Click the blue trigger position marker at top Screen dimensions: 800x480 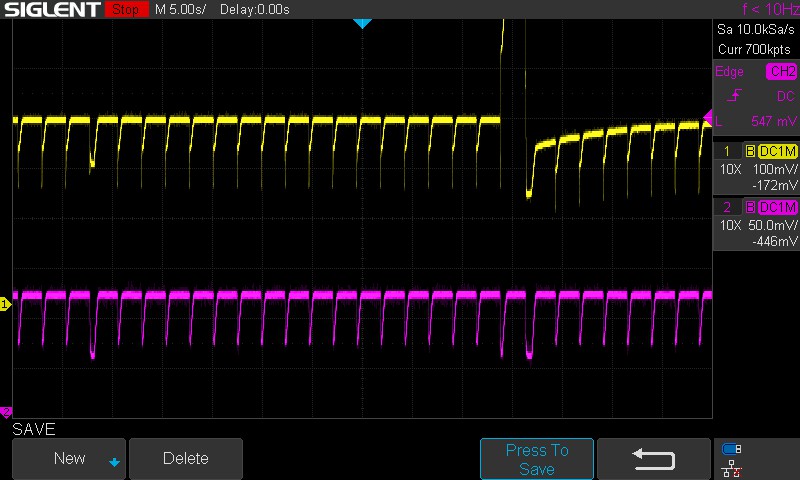tap(362, 23)
